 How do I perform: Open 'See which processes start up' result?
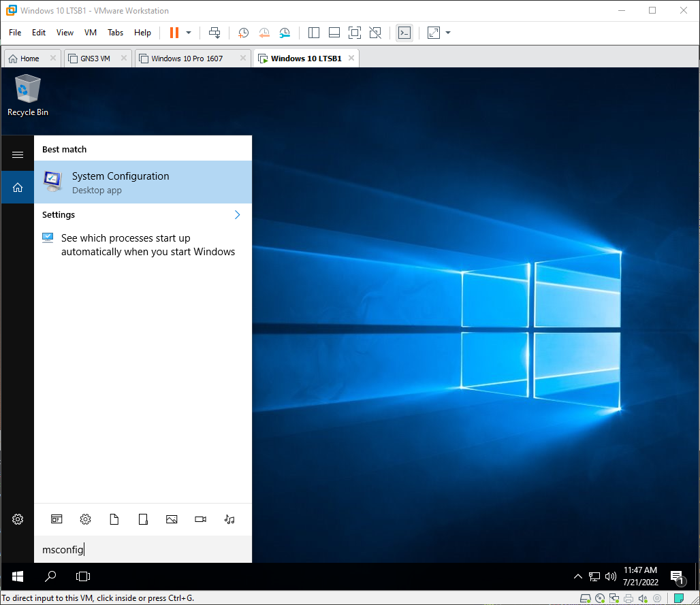(143, 245)
